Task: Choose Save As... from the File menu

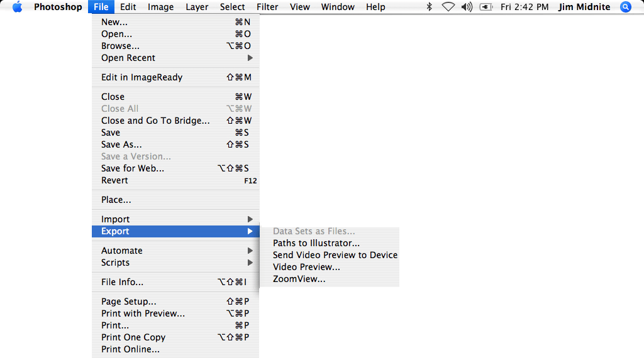Action: tap(175, 144)
